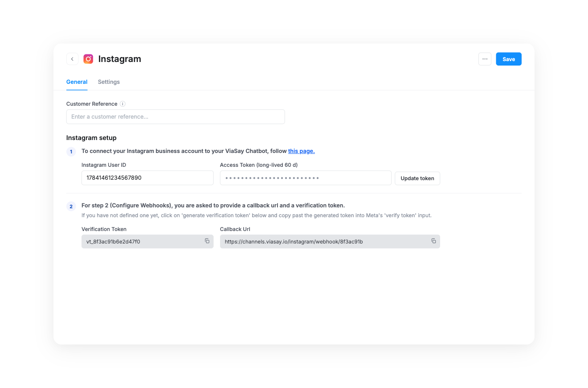This screenshot has width=588, height=388.
Task: Focus the Customer Reference input field
Action: click(x=176, y=117)
